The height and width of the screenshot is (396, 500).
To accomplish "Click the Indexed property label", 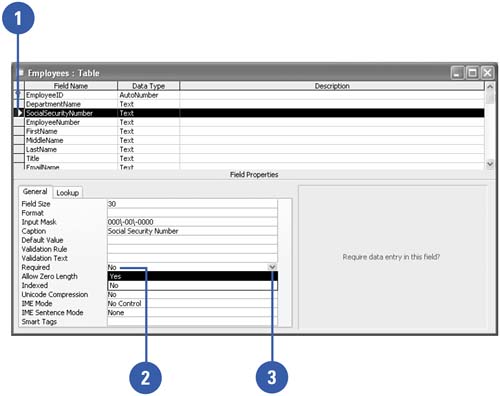I will point(35,285).
